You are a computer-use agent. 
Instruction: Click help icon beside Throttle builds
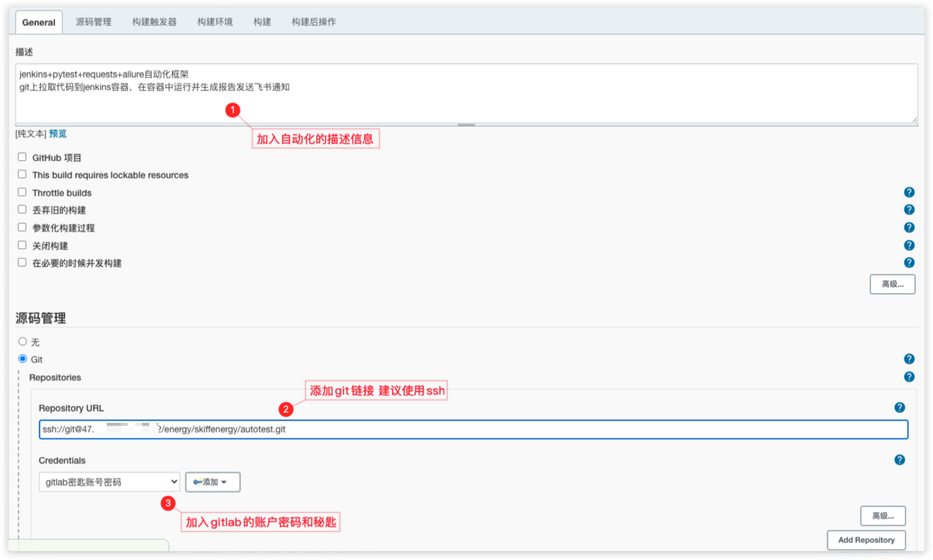coord(909,192)
